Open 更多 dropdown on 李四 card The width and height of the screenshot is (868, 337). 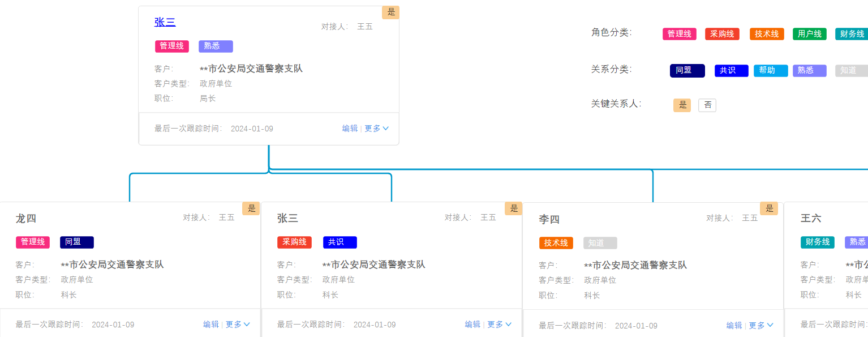[x=761, y=326]
